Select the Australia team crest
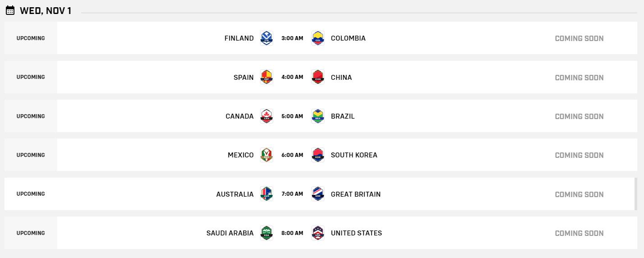 coord(266,194)
